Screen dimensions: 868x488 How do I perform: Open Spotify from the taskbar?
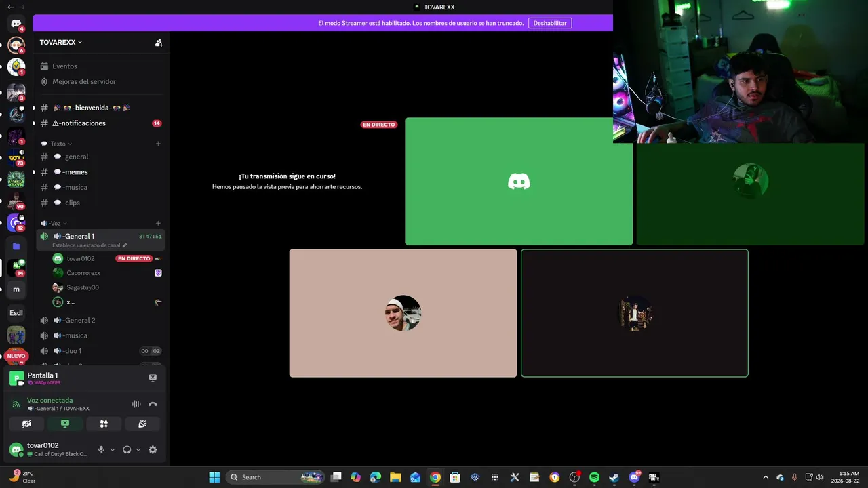(594, 477)
